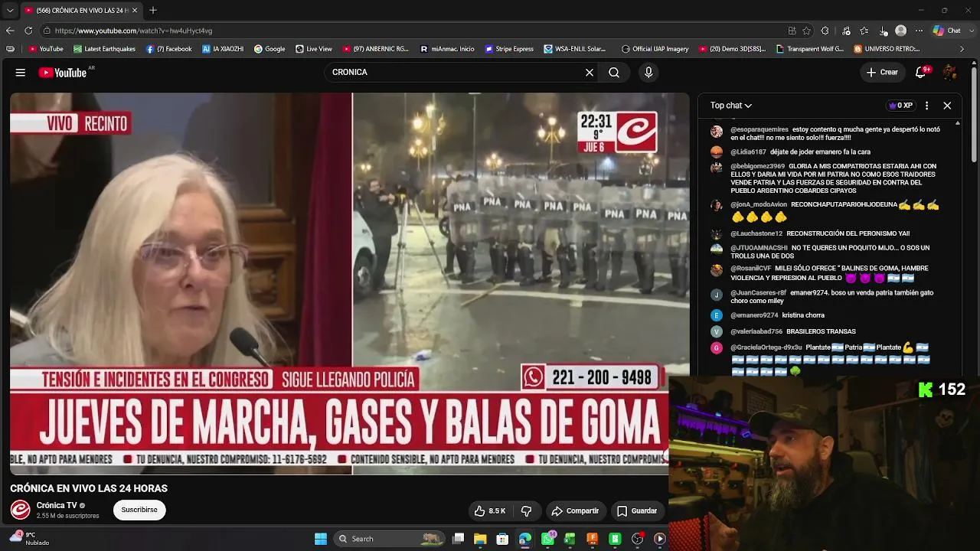Click the Crónica TV channel avatar
This screenshot has height=551, width=980.
(x=20, y=510)
